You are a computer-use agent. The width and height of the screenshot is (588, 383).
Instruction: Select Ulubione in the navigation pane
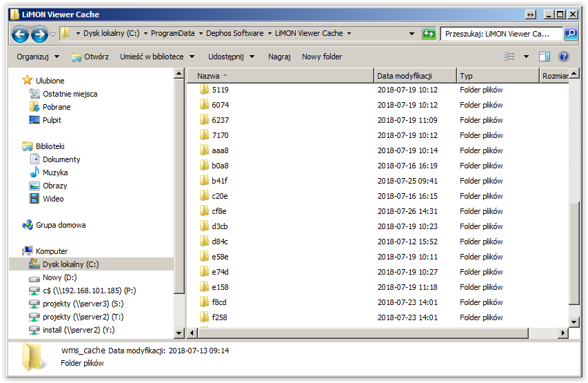click(50, 81)
